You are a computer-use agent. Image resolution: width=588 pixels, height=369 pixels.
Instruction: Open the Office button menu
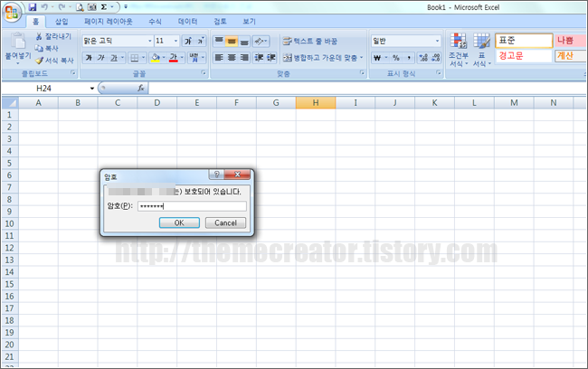coord(12,14)
